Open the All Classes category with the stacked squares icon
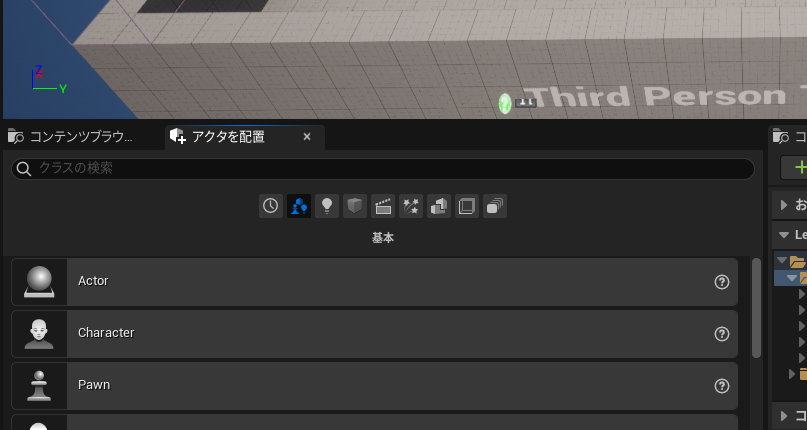 click(x=495, y=206)
